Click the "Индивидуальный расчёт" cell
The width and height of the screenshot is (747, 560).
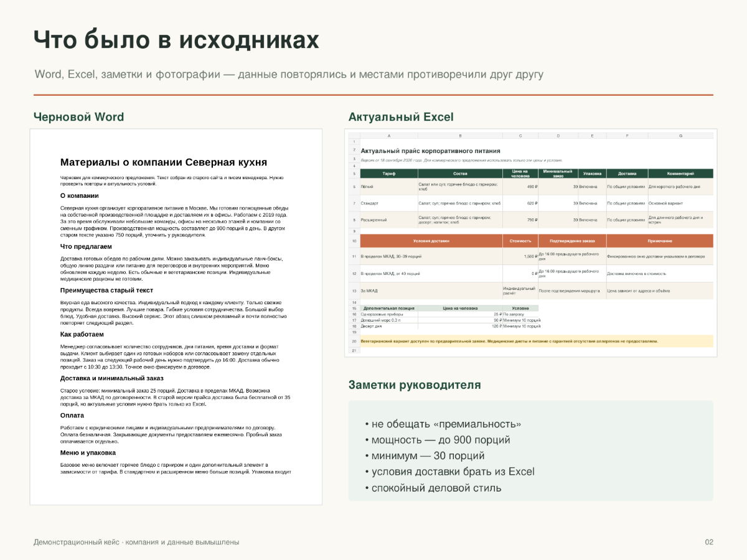[520, 291]
